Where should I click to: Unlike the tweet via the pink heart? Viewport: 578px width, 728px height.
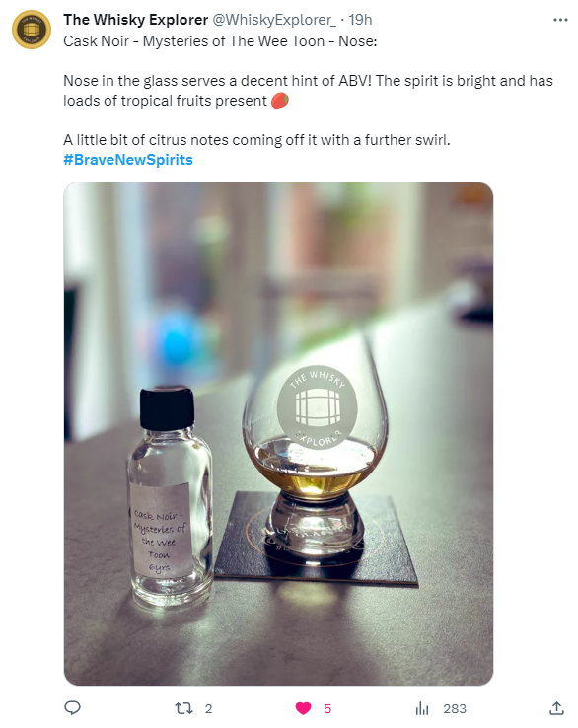[x=303, y=708]
